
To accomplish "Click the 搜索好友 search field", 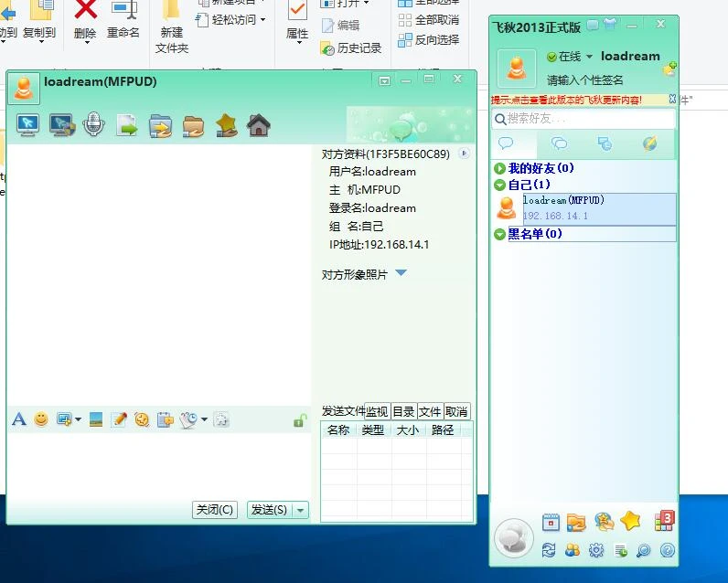I will [583, 119].
